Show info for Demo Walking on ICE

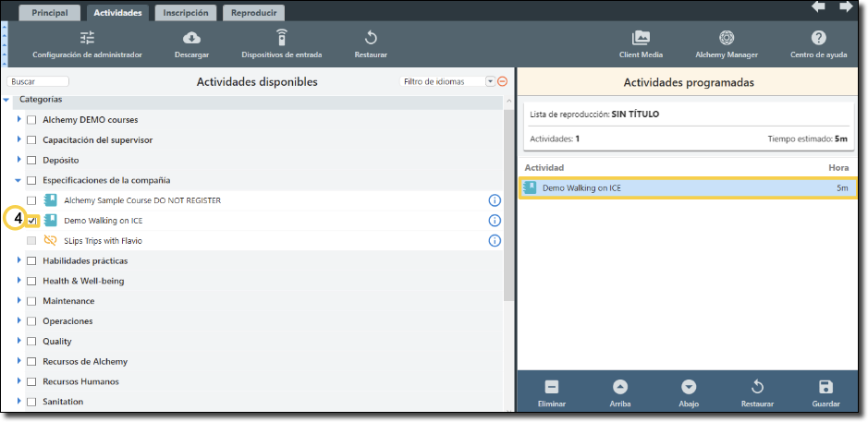494,221
